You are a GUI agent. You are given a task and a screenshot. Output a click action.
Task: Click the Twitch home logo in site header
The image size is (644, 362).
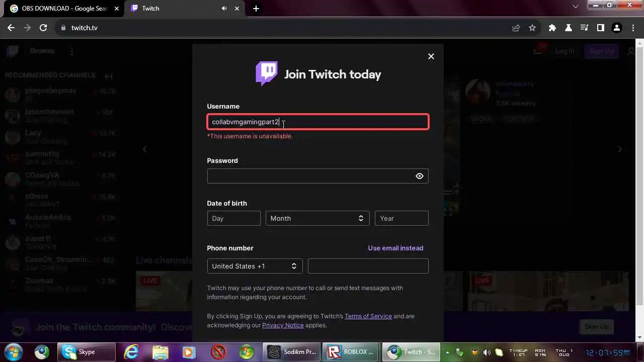tap(13, 51)
